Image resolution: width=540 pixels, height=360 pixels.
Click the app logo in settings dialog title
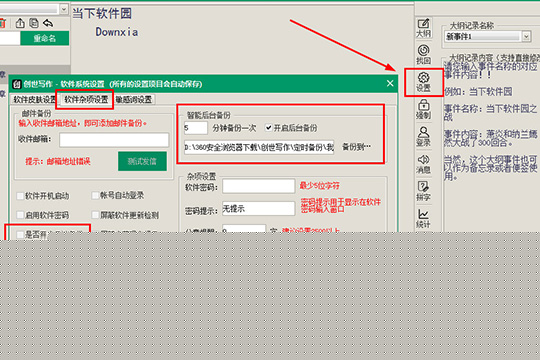(x=17, y=84)
